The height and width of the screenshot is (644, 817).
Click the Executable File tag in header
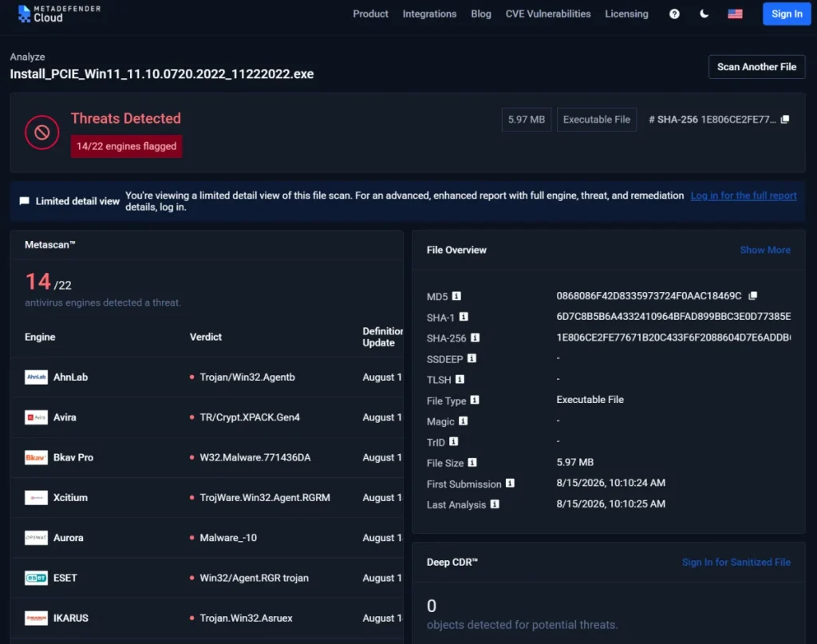click(x=597, y=120)
